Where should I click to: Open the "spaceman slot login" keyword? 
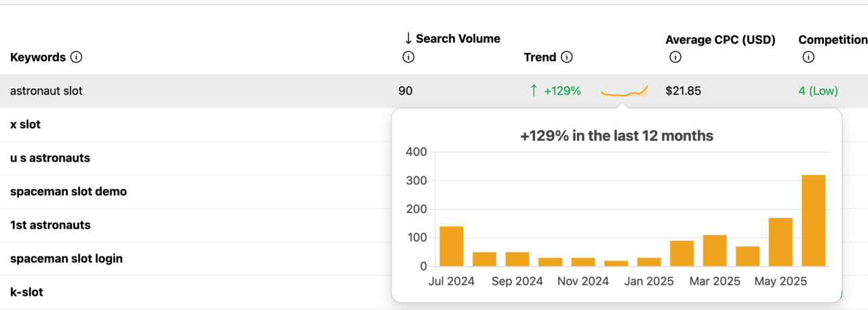pyautogui.click(x=66, y=258)
